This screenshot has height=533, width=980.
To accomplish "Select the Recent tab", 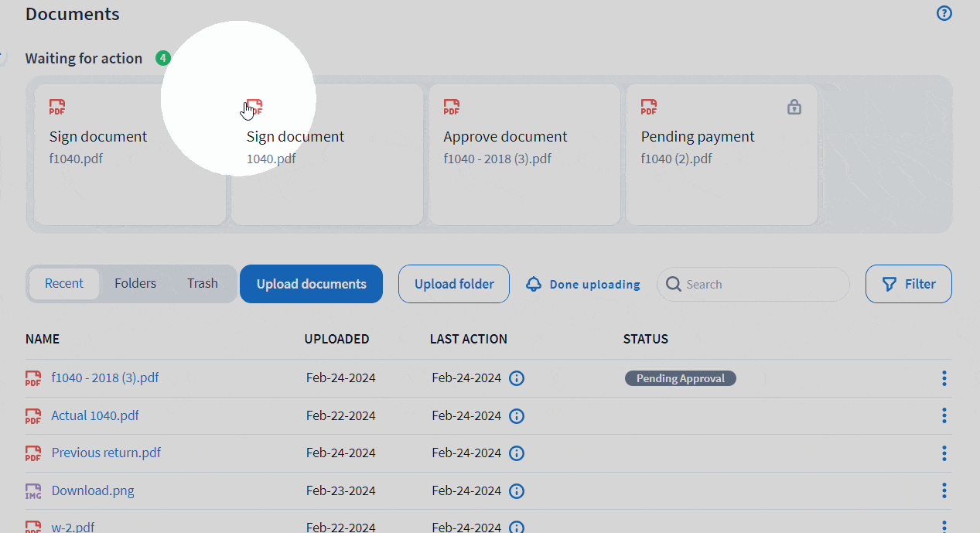I will [65, 283].
